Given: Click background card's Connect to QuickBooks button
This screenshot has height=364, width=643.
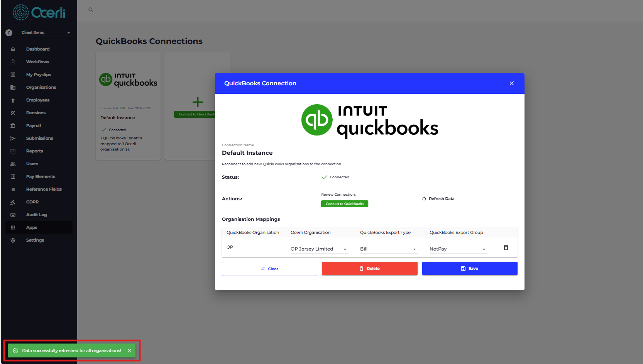Looking at the screenshot, I should pyautogui.click(x=195, y=114).
